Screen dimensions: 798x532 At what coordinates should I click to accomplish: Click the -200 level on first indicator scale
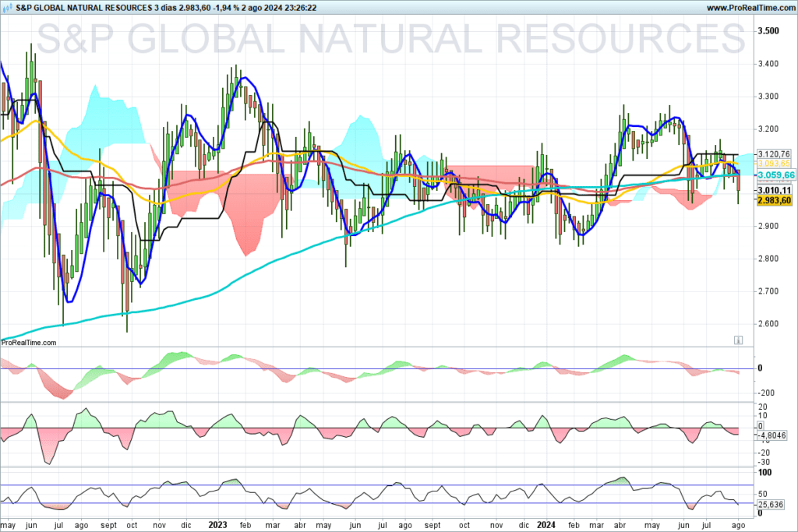pos(766,393)
